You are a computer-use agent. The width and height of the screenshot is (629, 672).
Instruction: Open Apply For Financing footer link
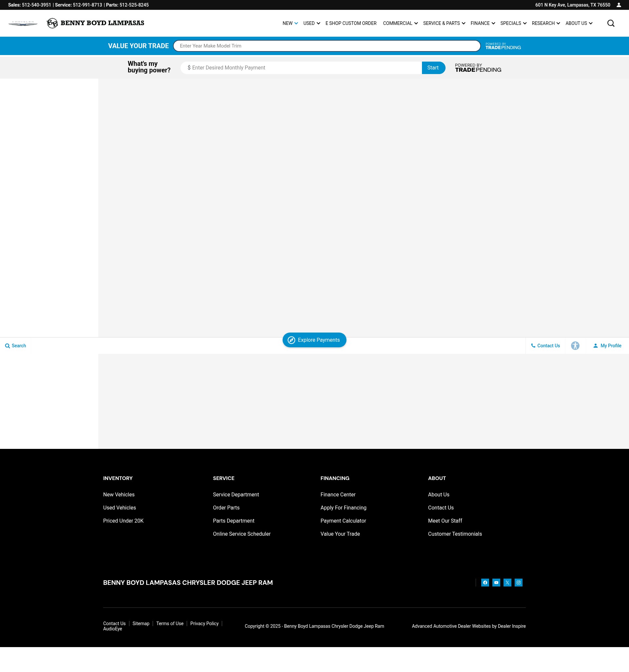pyautogui.click(x=343, y=508)
